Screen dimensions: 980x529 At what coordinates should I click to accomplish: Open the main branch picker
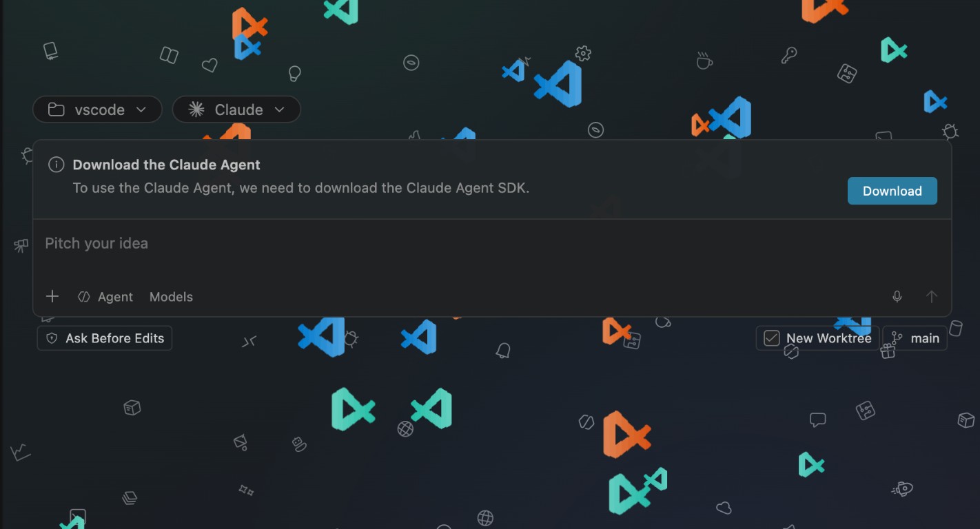coord(915,338)
